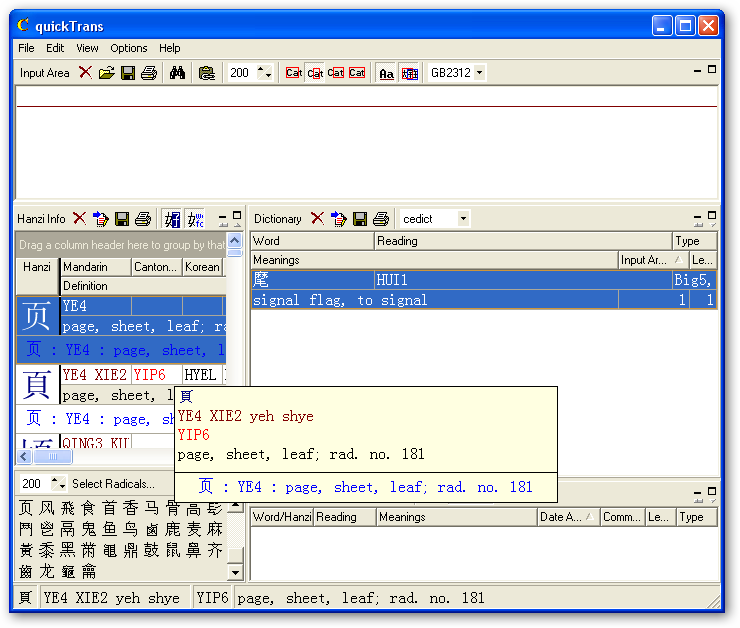Open the cedict dictionary dropdown
The image size is (740, 628).
[x=463, y=218]
